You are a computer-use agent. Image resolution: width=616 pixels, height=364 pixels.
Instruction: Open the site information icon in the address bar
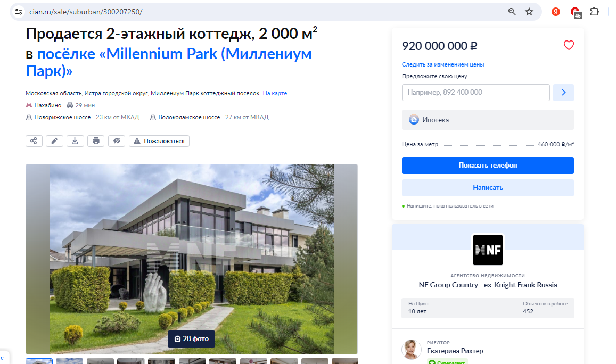pos(19,12)
